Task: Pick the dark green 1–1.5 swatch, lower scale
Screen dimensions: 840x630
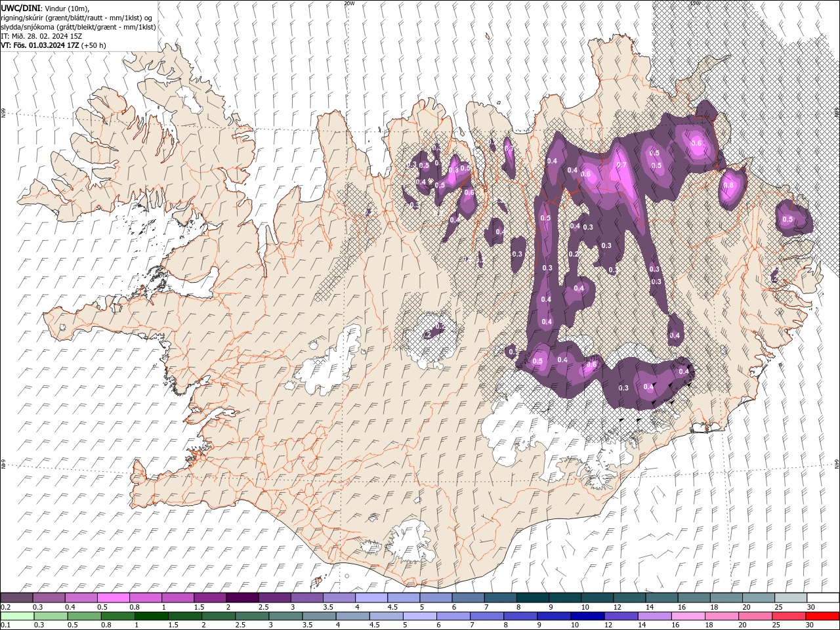Action: coord(151,616)
